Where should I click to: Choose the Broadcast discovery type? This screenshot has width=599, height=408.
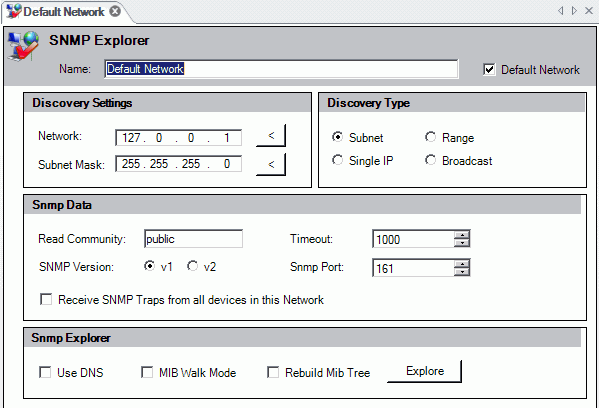431,160
